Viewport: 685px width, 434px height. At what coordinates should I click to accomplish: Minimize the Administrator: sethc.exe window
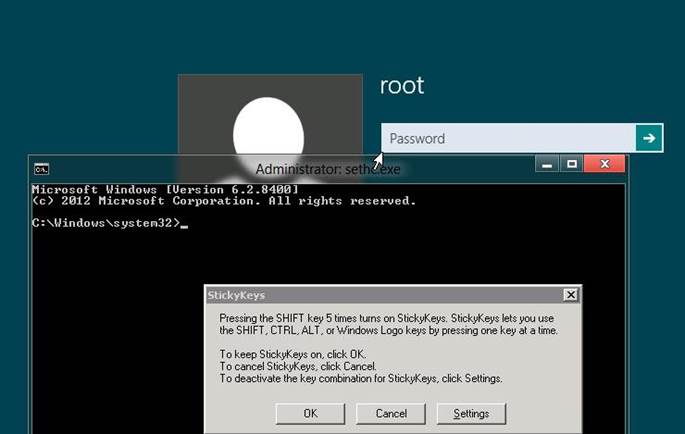547,164
